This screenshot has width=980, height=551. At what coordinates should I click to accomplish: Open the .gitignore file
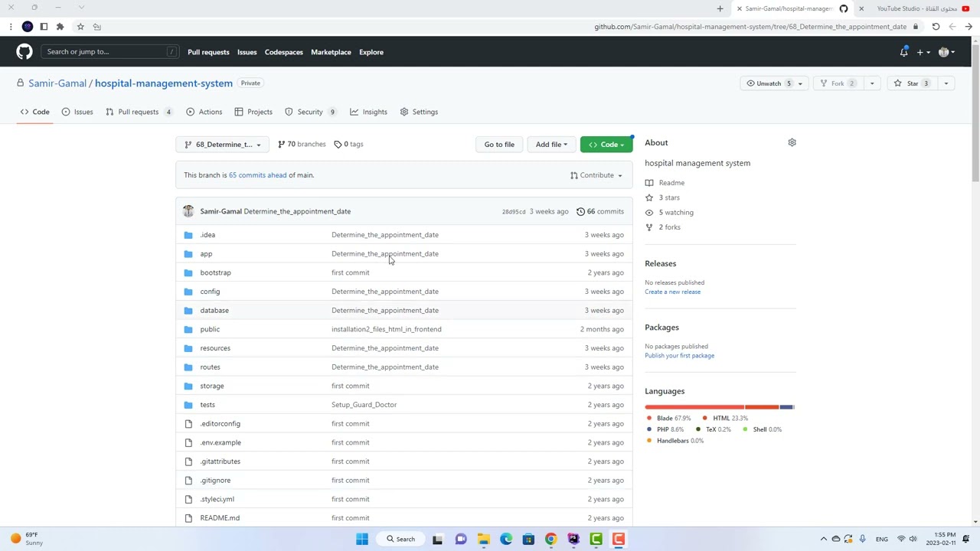(x=215, y=481)
